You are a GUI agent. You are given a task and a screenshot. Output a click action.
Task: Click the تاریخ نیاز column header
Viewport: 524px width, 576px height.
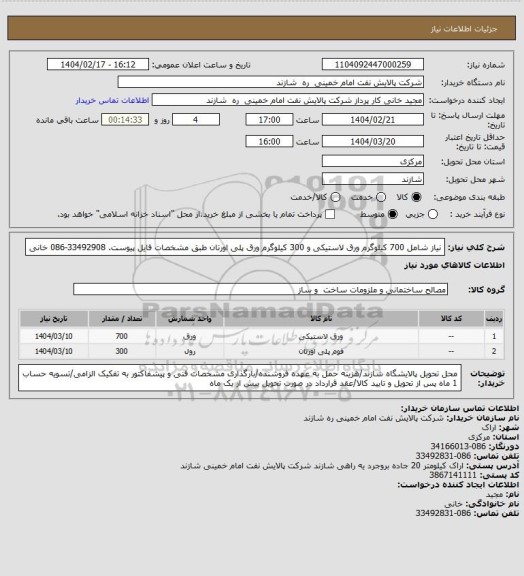[54, 318]
